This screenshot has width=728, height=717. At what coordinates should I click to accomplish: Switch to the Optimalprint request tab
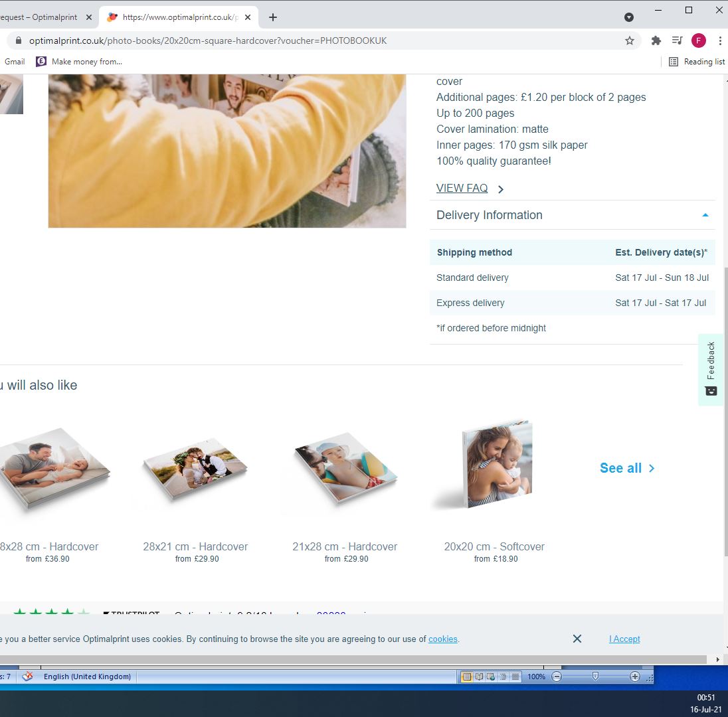tap(40, 17)
